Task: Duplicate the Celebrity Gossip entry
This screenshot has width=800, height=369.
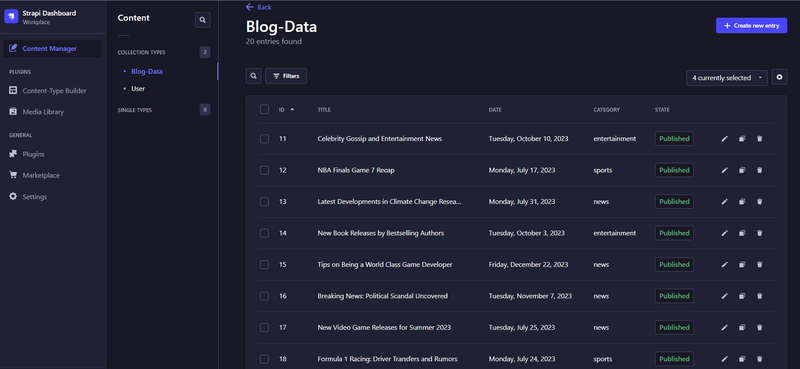Action: pyautogui.click(x=742, y=139)
